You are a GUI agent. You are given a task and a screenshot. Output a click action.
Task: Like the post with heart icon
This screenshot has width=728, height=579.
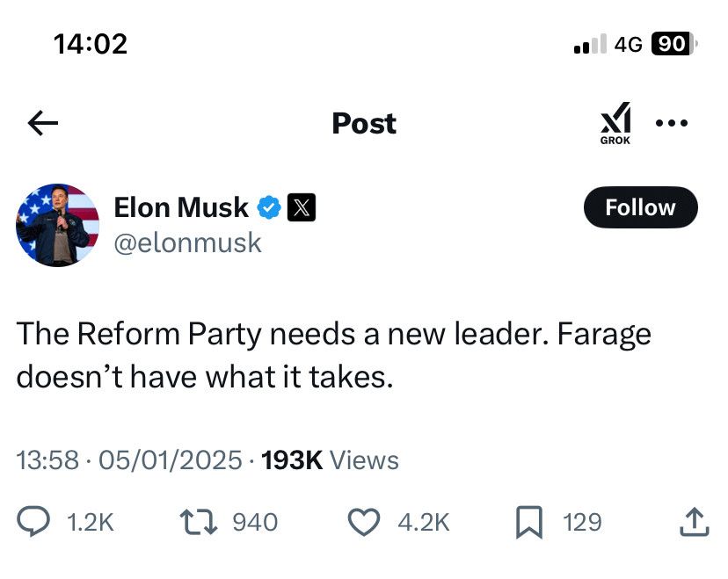(x=363, y=522)
